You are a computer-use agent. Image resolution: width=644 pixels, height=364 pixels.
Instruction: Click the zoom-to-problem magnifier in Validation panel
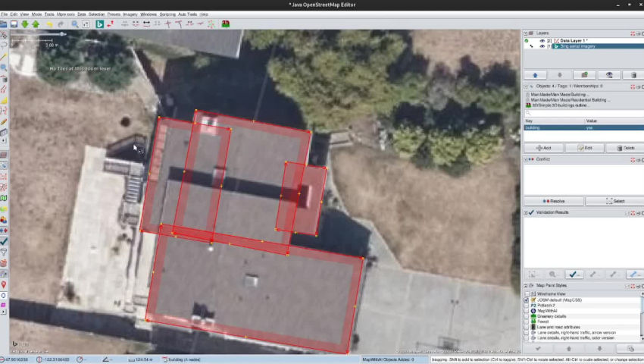point(553,274)
